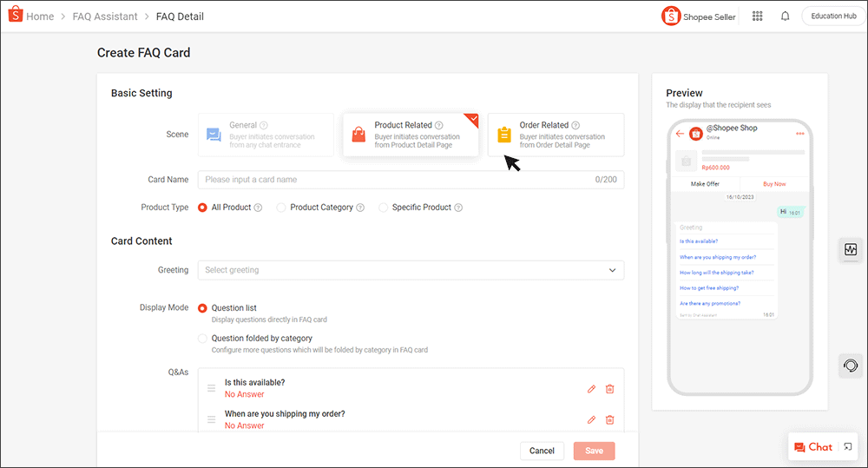Select the Specific Product radio button

383,208
